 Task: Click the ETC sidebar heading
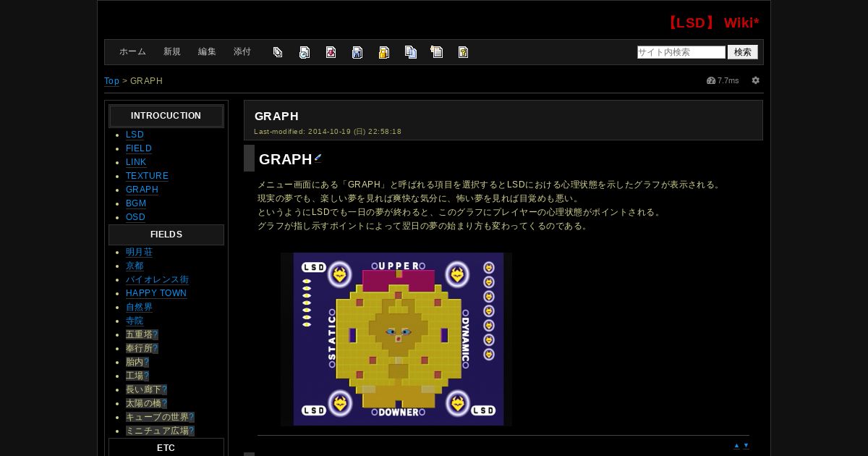point(166,447)
